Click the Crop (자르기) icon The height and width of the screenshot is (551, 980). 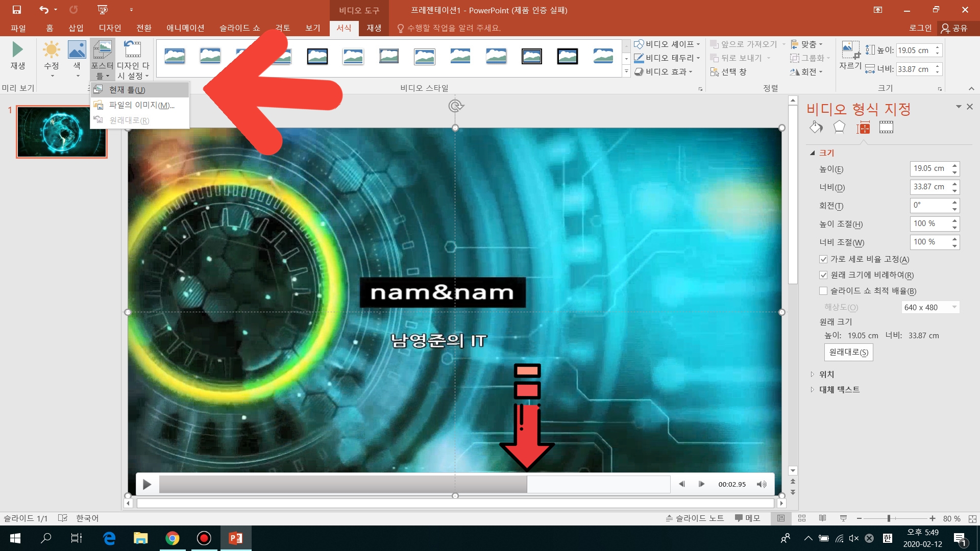(x=850, y=51)
